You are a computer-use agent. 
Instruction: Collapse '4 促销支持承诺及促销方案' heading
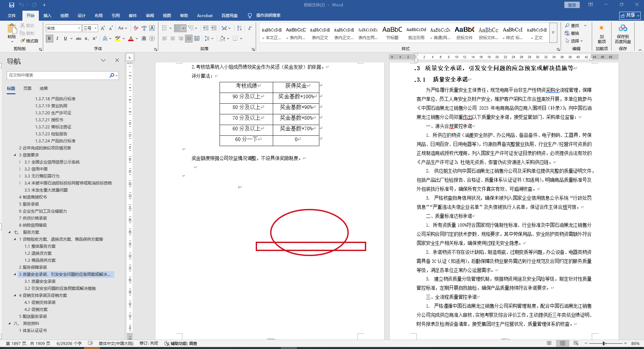pos(15,296)
